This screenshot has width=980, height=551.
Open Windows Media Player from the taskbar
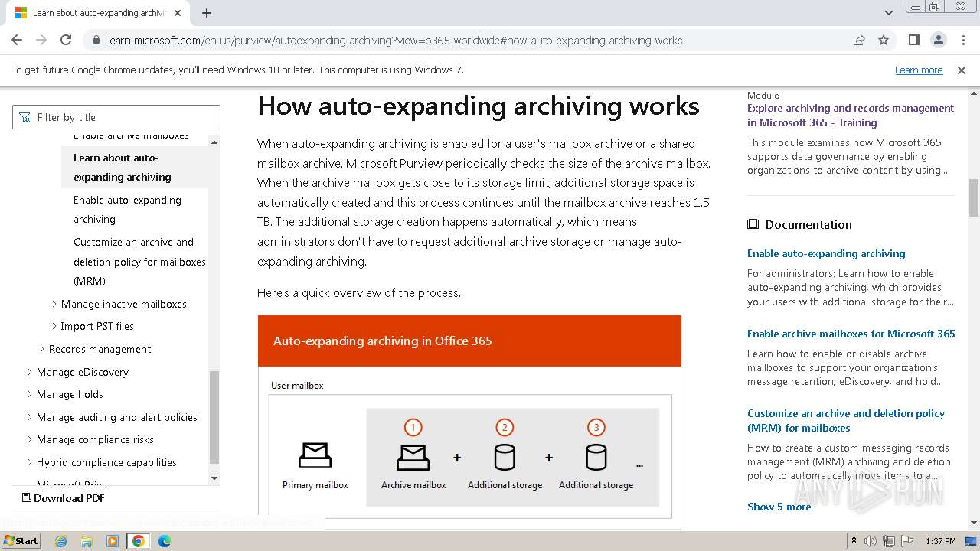[113, 541]
